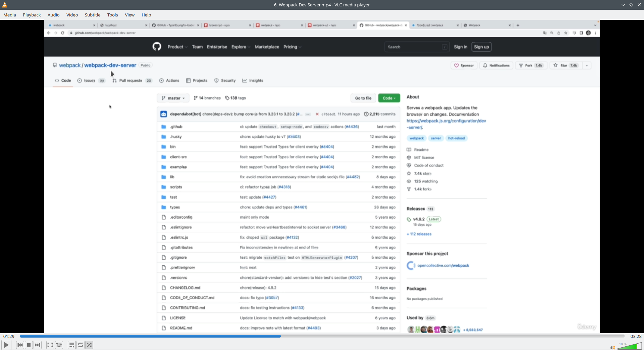Image resolution: width=644 pixels, height=350 pixels.
Task: Toggle the playlist view
Action: (71, 345)
